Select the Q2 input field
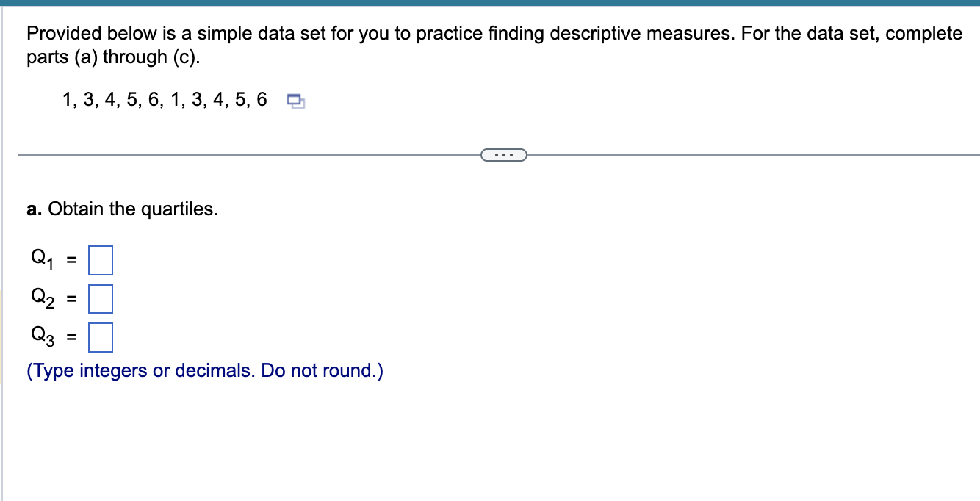 click(x=100, y=299)
